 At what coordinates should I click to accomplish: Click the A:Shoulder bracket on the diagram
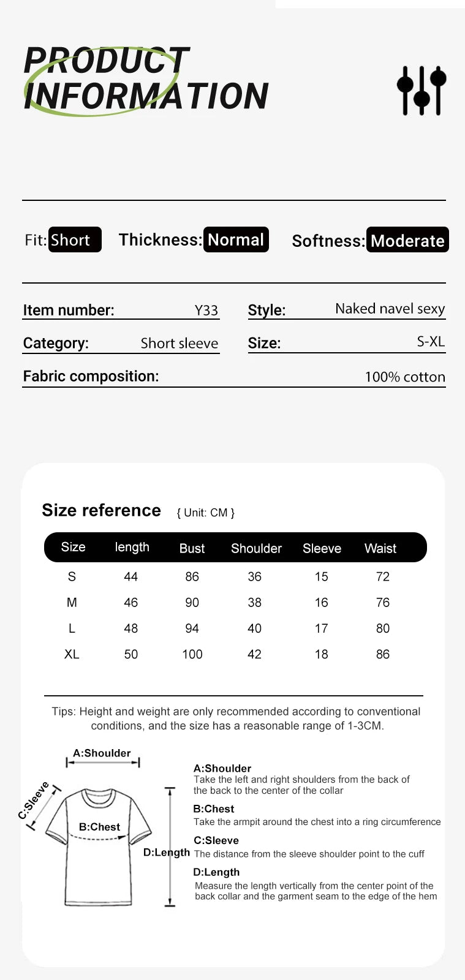pyautogui.click(x=103, y=762)
